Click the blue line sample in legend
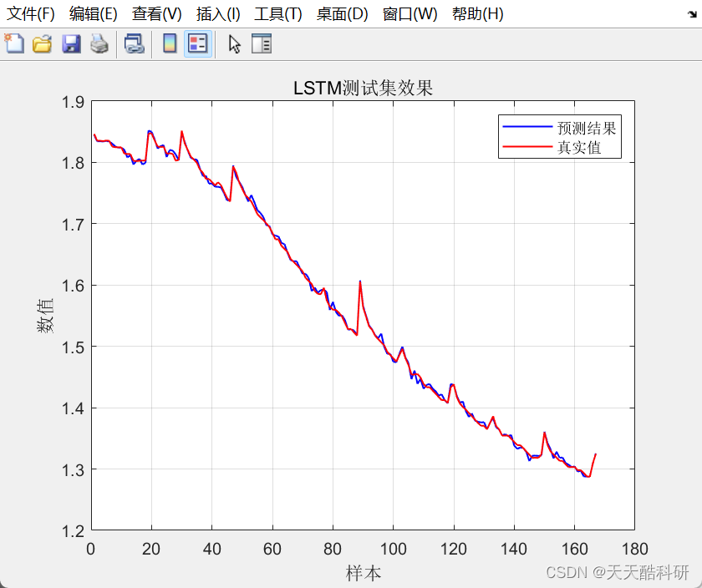Viewport: 702px width, 588px height. [527, 127]
